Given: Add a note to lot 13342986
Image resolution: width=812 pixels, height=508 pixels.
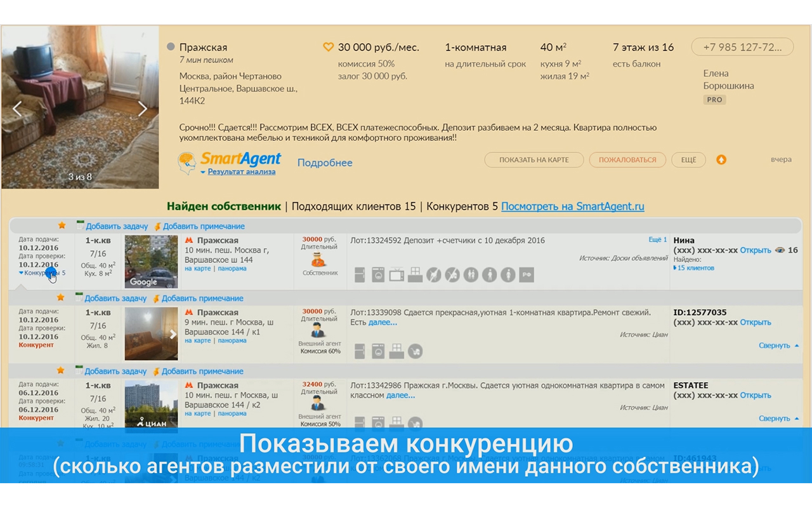Looking at the screenshot, I should (x=202, y=371).
